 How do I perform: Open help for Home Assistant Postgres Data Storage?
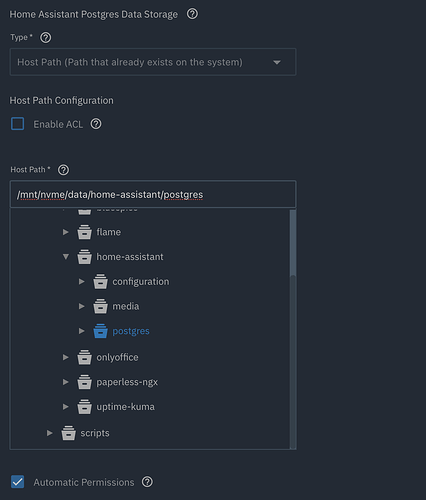192,14
